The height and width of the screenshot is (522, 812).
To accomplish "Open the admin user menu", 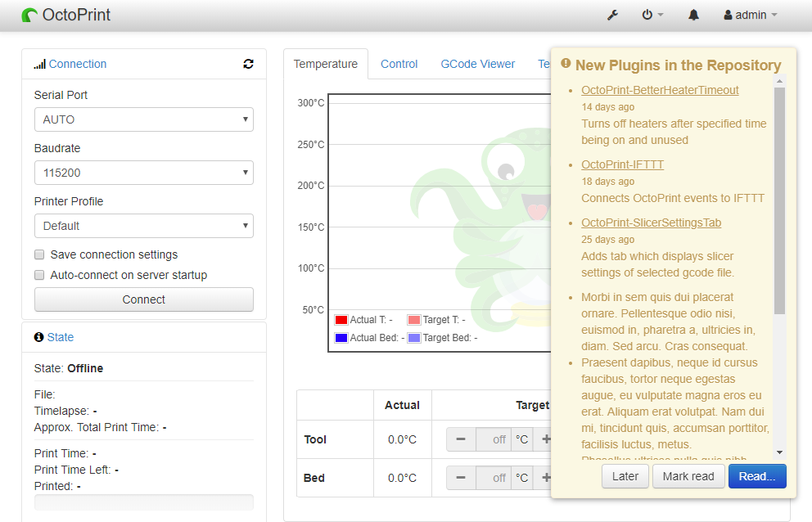I will tap(751, 15).
